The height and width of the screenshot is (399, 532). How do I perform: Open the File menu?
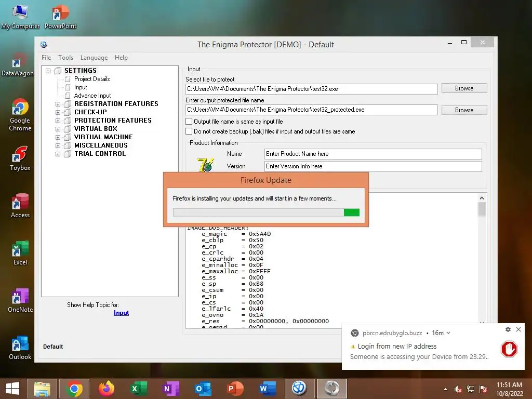[46, 58]
